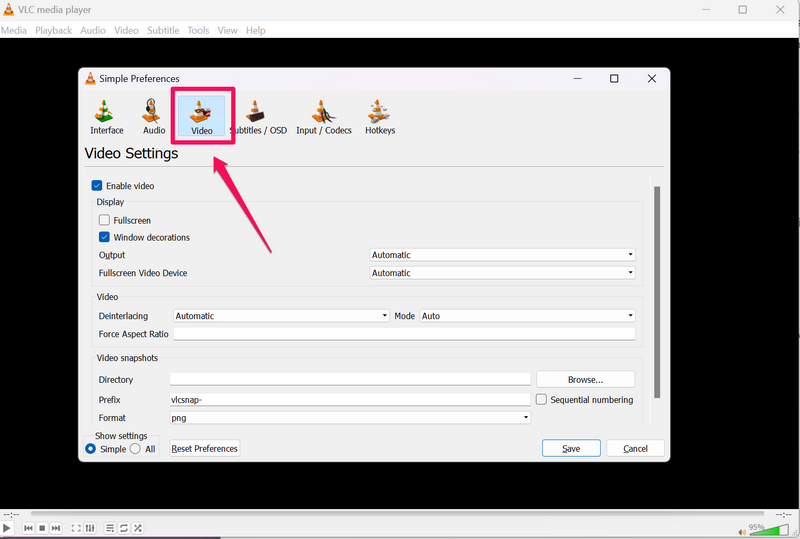The image size is (800, 539).
Task: Open the Tools menu
Action: (x=198, y=30)
